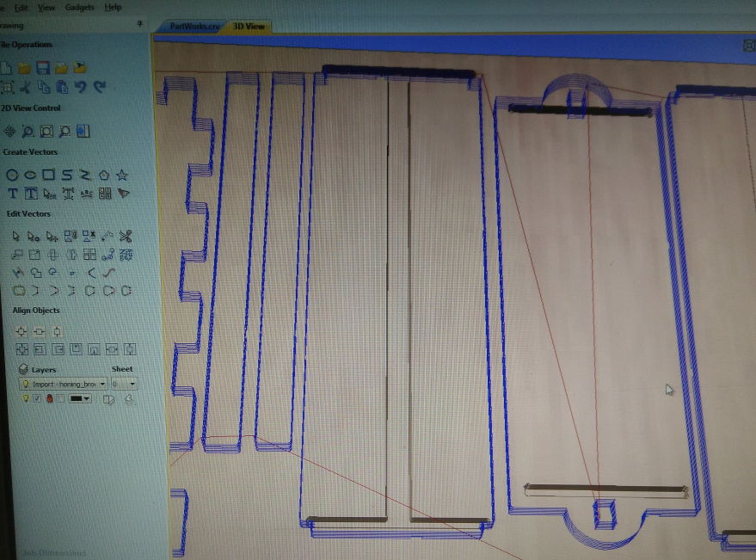
Task: Draw a star vector
Action: [122, 175]
